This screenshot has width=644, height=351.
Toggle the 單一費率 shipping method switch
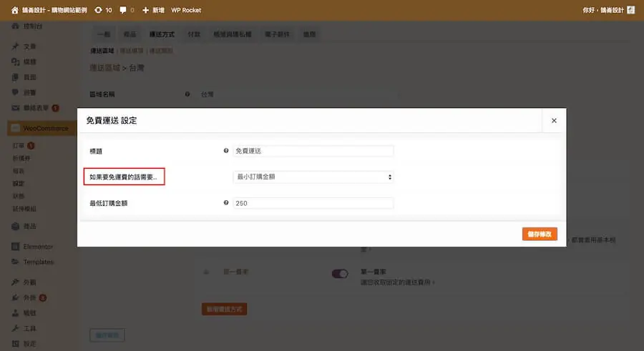coord(340,273)
